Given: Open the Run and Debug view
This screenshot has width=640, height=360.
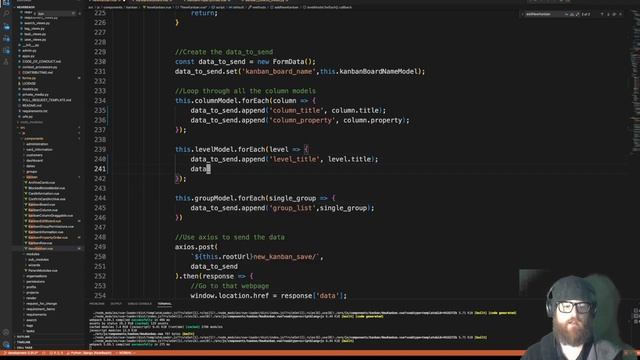Looking at the screenshot, I should [x=7, y=39].
